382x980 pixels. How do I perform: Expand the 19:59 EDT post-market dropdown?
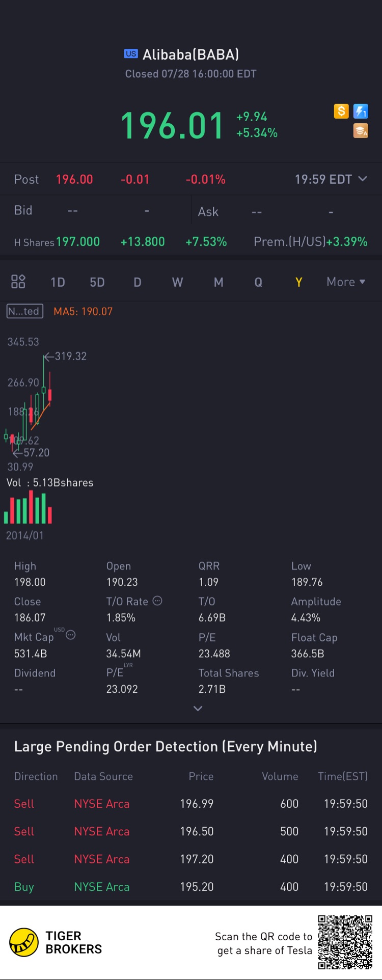(331, 179)
